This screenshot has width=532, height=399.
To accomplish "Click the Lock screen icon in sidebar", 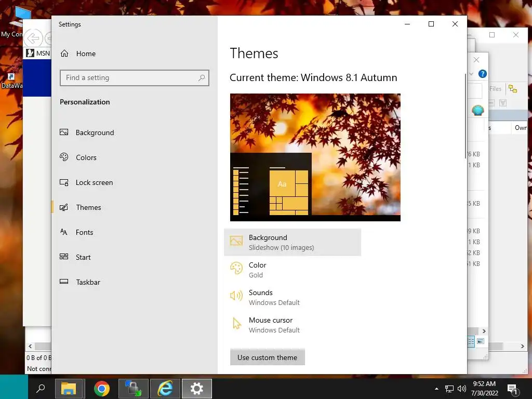I will [64, 182].
